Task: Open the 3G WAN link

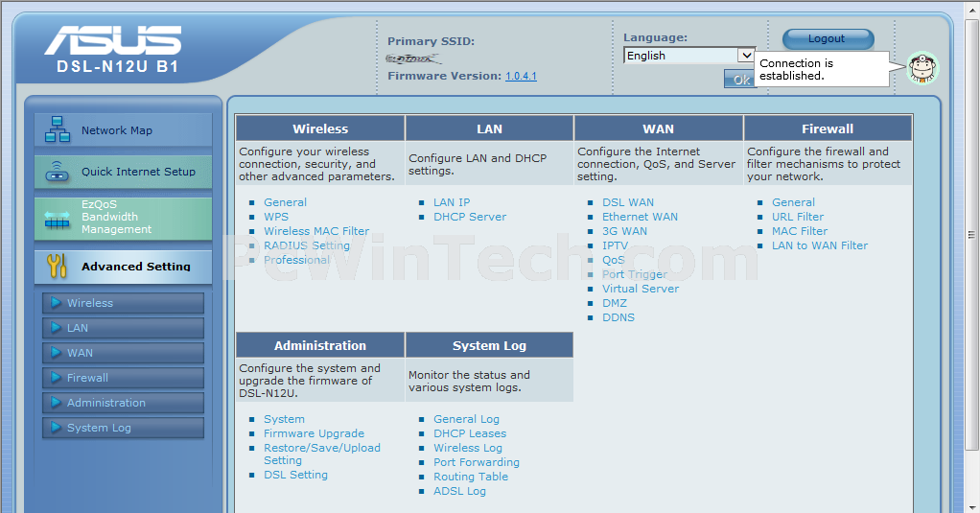Action: click(x=625, y=230)
